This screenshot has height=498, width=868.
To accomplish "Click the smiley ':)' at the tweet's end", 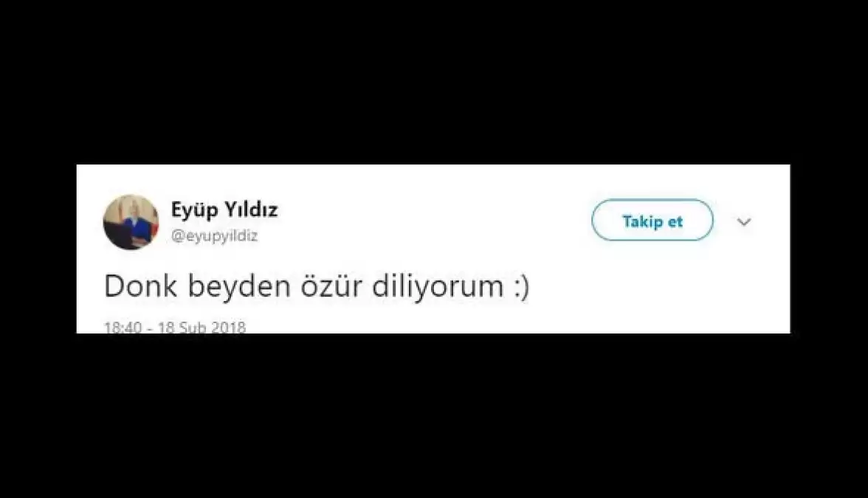I will click(x=520, y=288).
